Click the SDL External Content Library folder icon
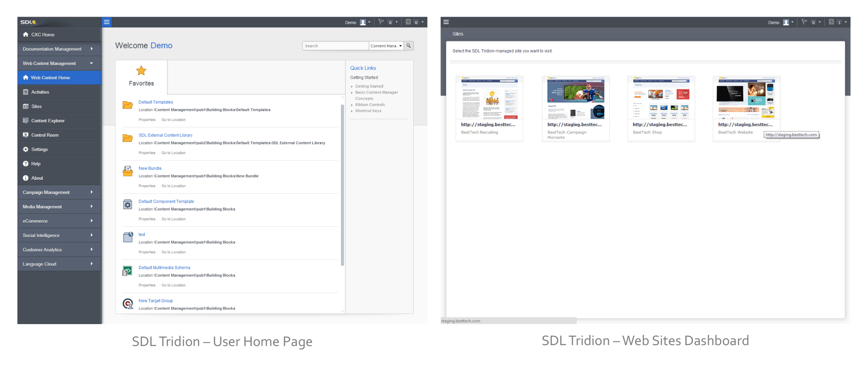This screenshot has width=868, height=368. tap(128, 138)
